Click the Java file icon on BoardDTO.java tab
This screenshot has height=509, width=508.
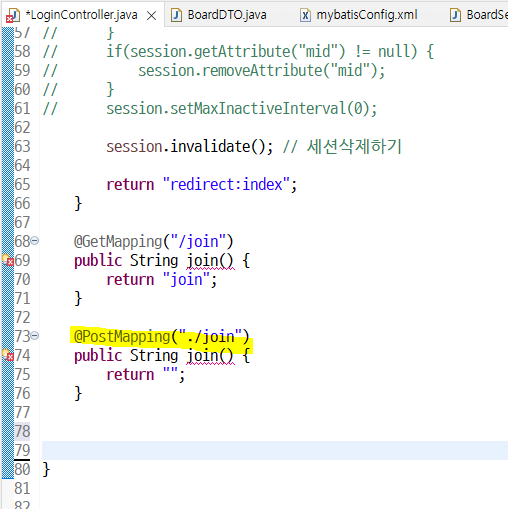176,15
